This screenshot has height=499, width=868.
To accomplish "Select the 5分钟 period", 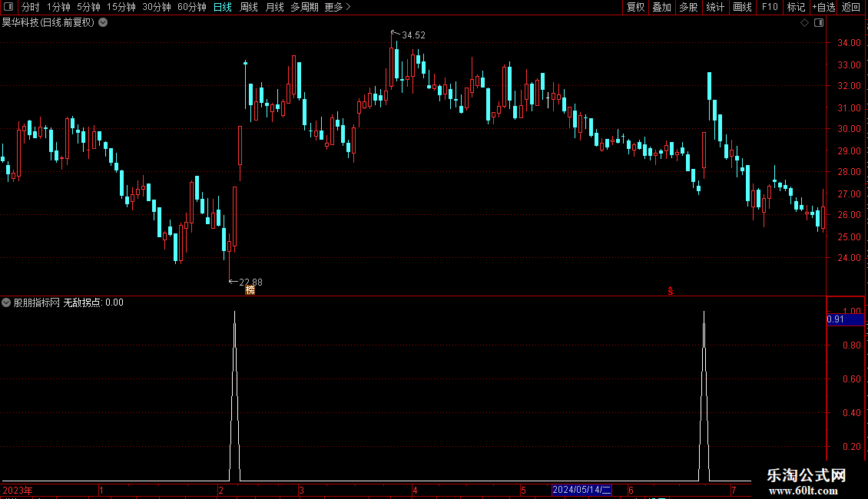I will [x=88, y=7].
